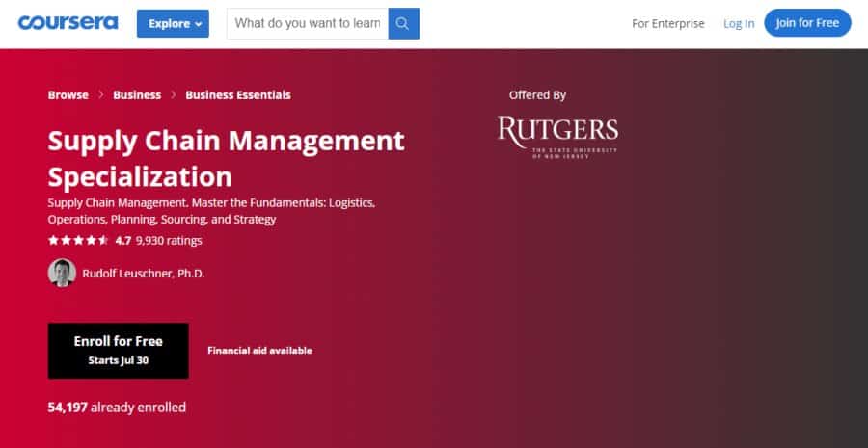Click Rudolf Leuschner's profile photo
Viewport: 868px width, 448px height.
tap(62, 273)
